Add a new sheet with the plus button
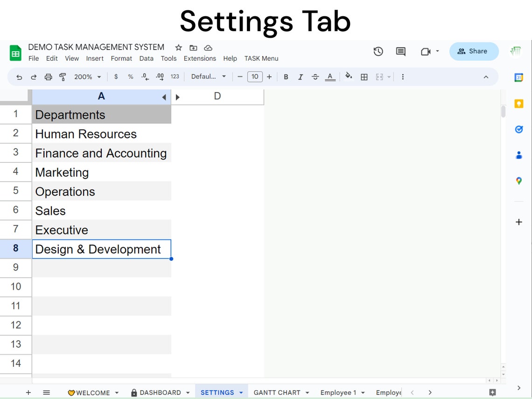 click(28, 392)
